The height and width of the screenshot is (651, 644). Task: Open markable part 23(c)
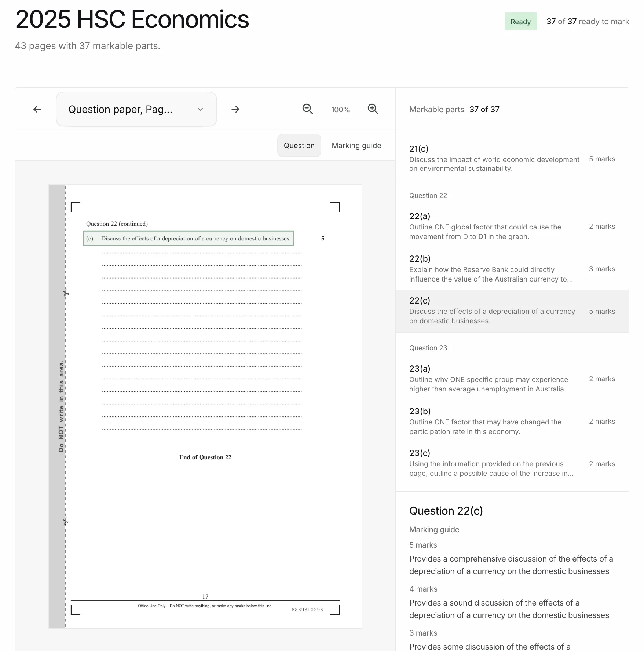pyautogui.click(x=512, y=463)
